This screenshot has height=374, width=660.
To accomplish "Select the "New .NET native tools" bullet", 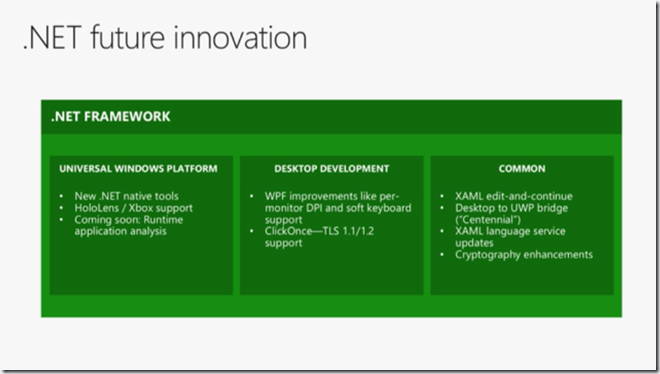I will click(126, 196).
